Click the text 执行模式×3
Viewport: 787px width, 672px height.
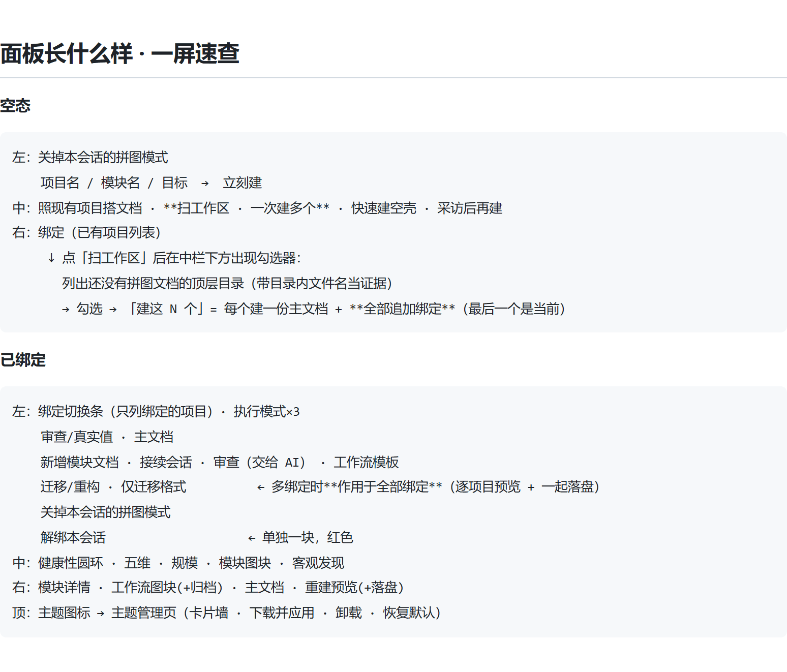pyautogui.click(x=266, y=411)
